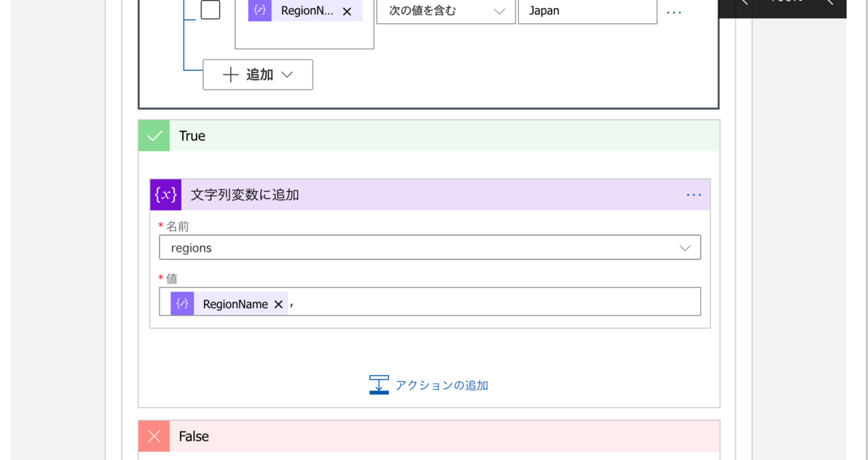Screen dimensions: 868x460
Task: Remove RegionN... token from condition
Action: click(x=347, y=12)
